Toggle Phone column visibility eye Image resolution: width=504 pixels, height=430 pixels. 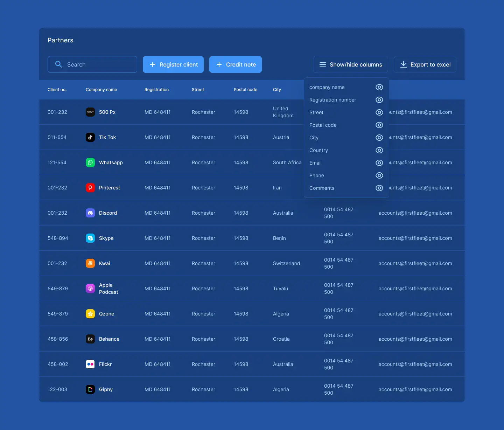pos(379,175)
